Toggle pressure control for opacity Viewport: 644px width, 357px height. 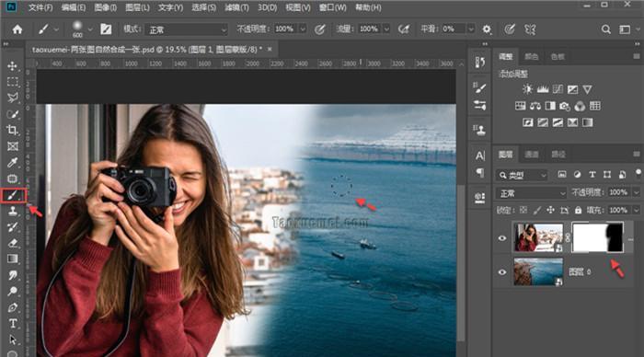[319, 29]
